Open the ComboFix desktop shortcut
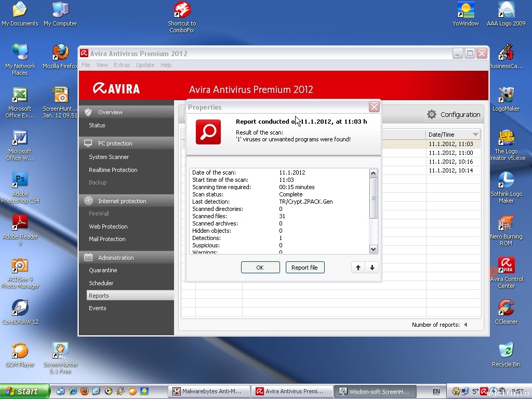 point(182,10)
